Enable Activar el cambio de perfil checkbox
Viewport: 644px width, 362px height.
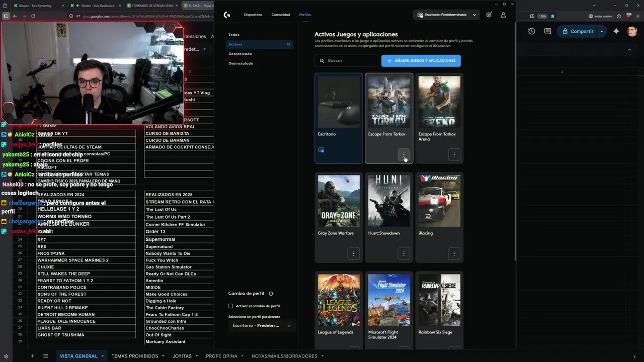[x=231, y=306]
